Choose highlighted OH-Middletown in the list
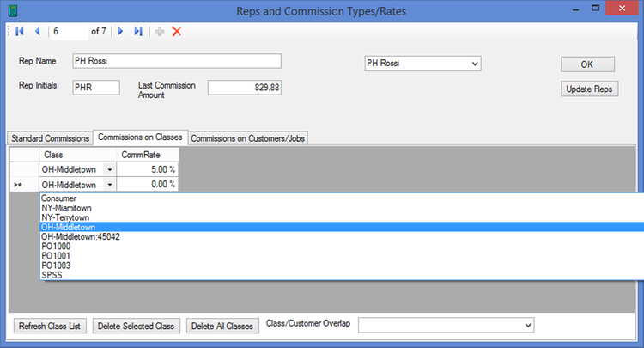644x348 pixels. click(x=342, y=227)
